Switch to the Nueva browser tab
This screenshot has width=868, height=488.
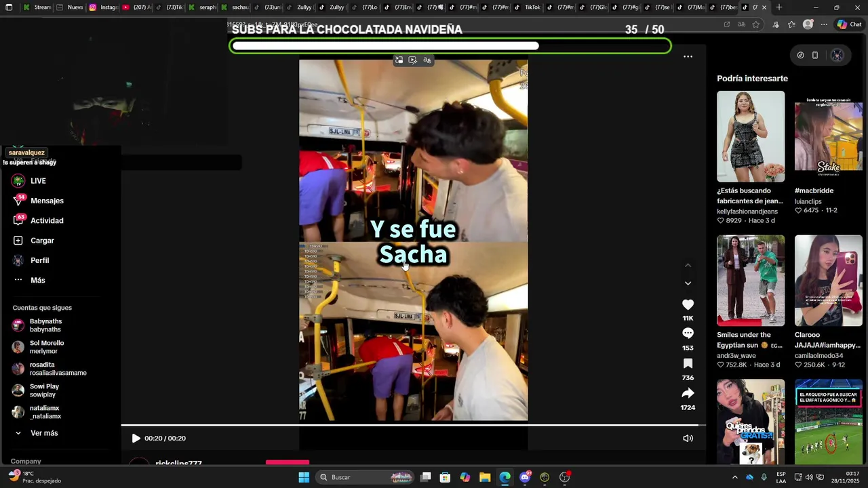pos(70,7)
